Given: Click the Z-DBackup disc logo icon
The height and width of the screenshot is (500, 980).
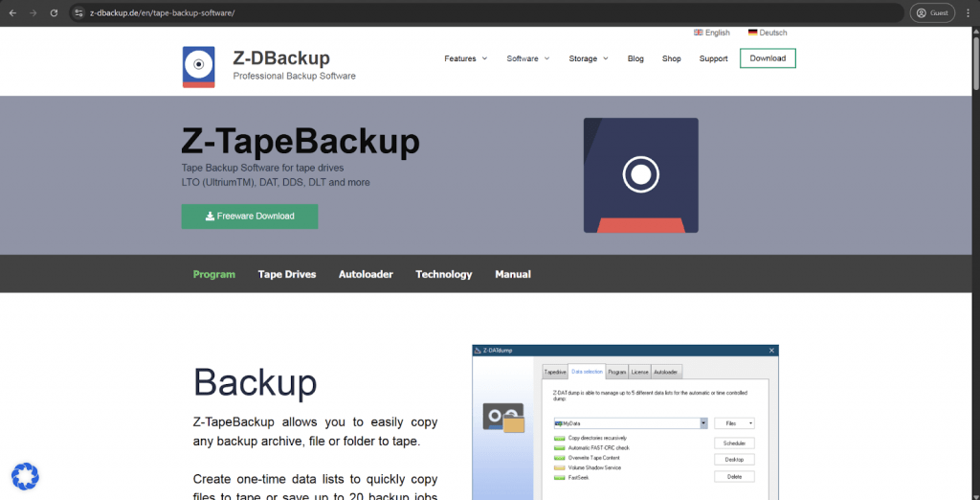Looking at the screenshot, I should pos(198,67).
